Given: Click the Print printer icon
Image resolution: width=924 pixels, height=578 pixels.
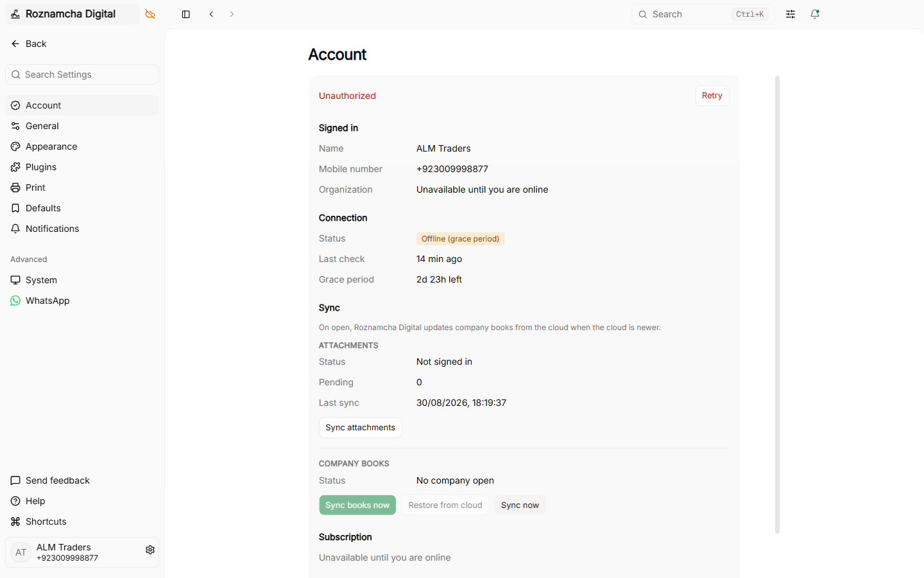Looking at the screenshot, I should click(15, 188).
